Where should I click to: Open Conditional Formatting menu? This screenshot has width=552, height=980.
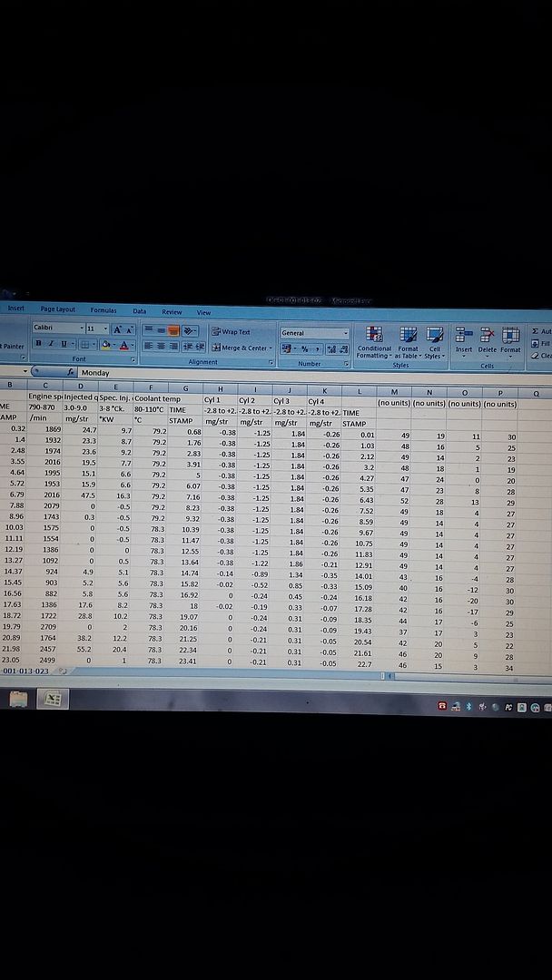(374, 342)
